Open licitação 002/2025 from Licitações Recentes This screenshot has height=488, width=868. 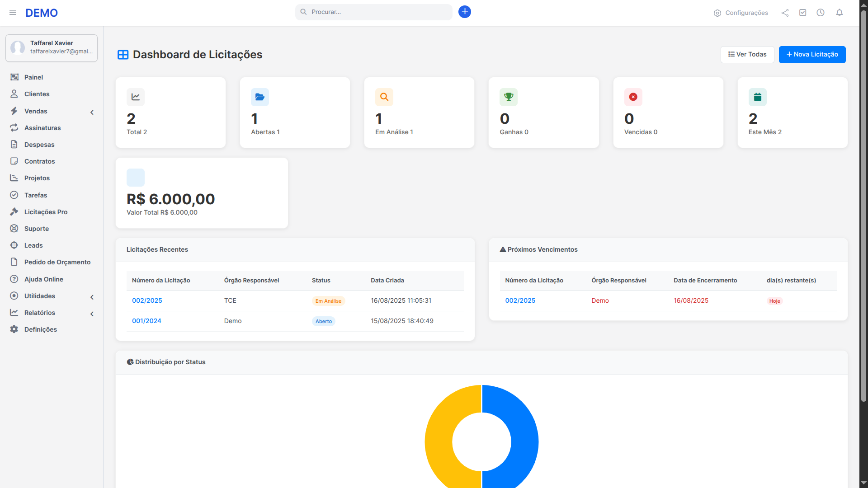point(146,300)
